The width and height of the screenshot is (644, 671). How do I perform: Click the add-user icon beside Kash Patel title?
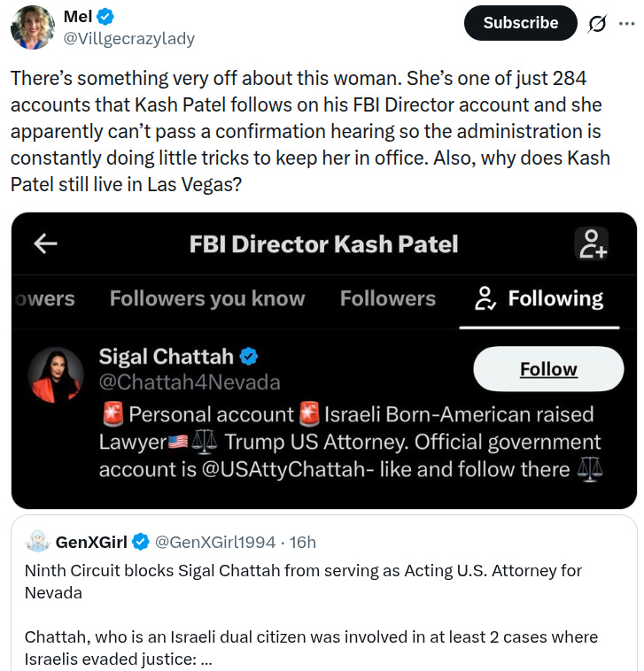tap(591, 243)
